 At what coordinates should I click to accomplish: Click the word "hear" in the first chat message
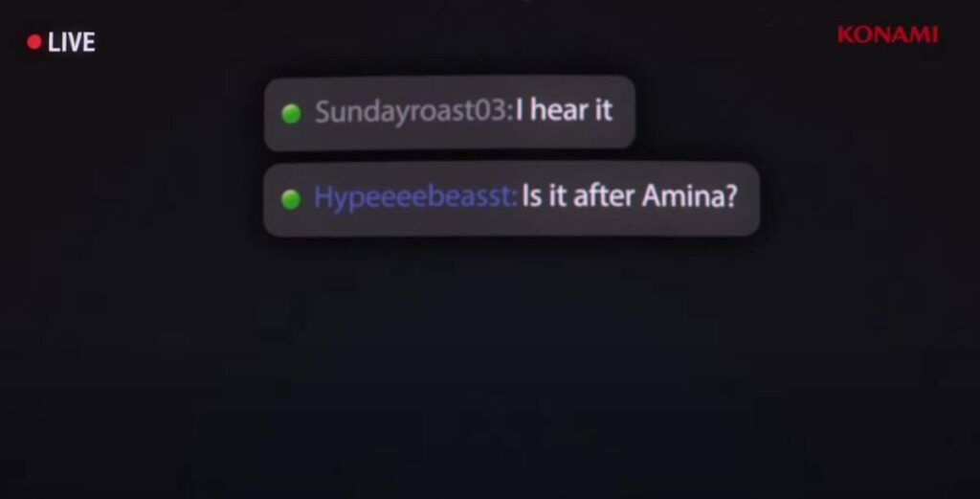click(557, 111)
